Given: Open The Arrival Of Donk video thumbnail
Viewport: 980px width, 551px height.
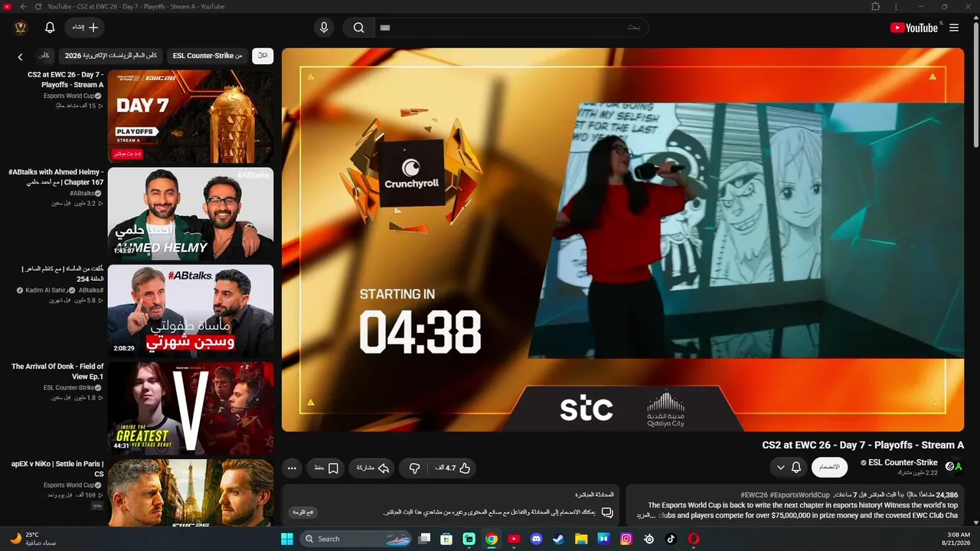Looking at the screenshot, I should click(191, 408).
